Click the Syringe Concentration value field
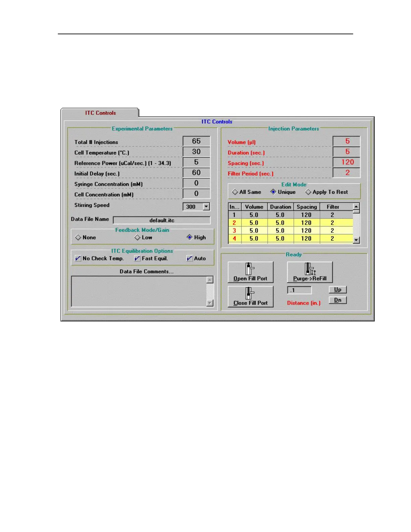 click(196, 183)
